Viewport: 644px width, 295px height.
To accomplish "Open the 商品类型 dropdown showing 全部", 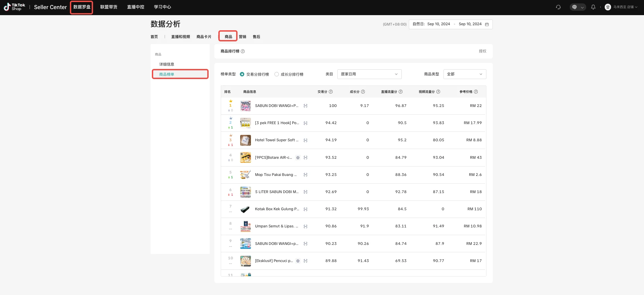I will coord(465,74).
